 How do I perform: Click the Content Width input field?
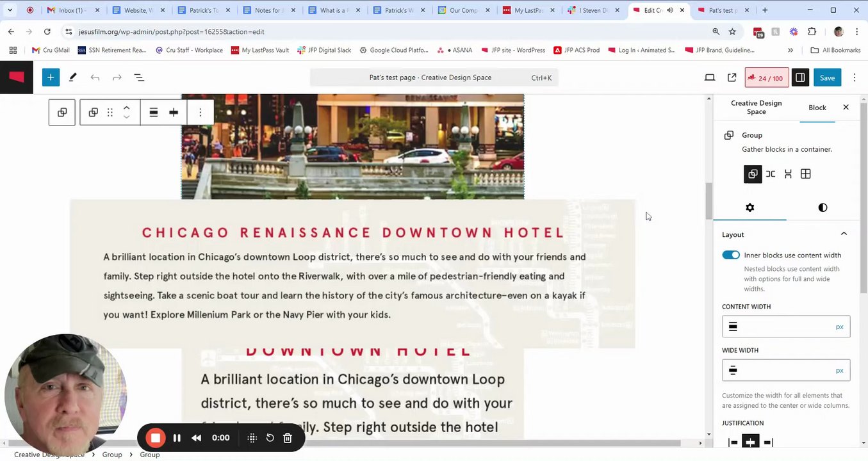(x=785, y=327)
